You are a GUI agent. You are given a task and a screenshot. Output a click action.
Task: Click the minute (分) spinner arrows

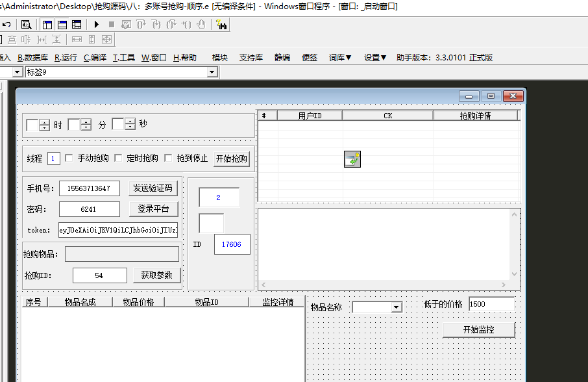(86, 124)
